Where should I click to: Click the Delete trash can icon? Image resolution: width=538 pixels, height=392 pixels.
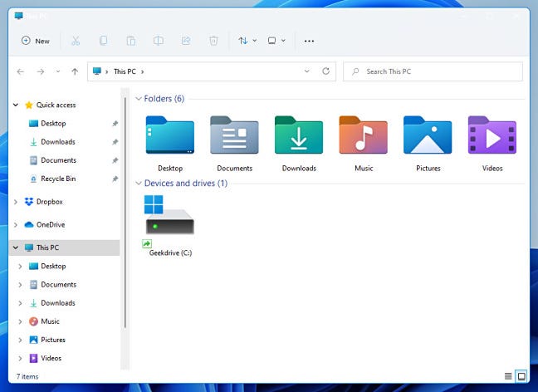click(213, 41)
